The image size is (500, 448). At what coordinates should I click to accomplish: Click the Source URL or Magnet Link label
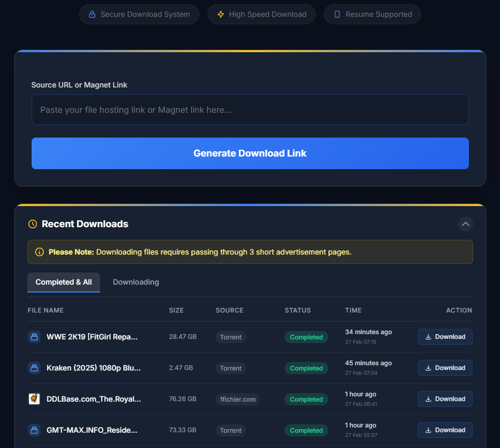pyautogui.click(x=79, y=85)
